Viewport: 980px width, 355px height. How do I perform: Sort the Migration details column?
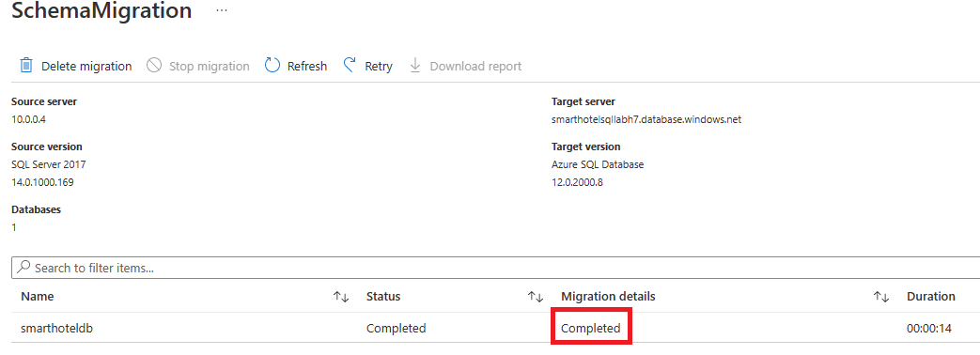click(x=881, y=297)
